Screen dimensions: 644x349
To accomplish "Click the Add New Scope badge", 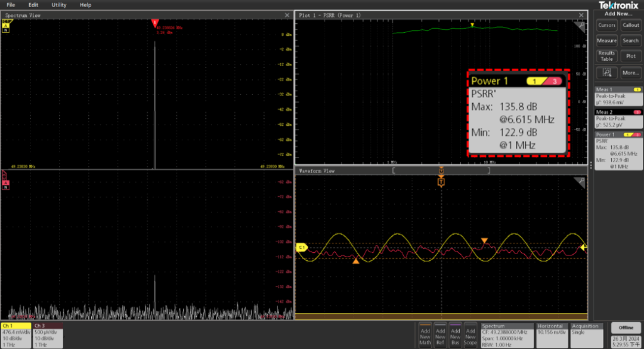I will tap(470, 335).
